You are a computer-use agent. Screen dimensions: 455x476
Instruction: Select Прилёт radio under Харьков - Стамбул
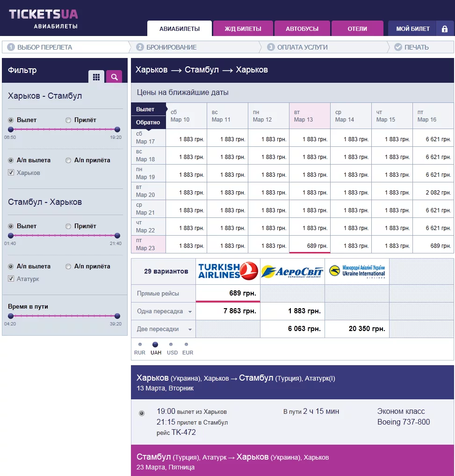tap(68, 120)
